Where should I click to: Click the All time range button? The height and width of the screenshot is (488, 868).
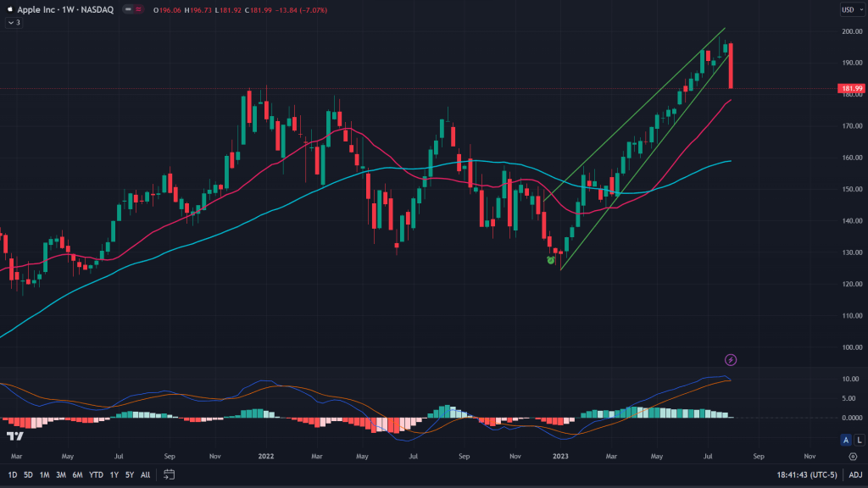[145, 474]
